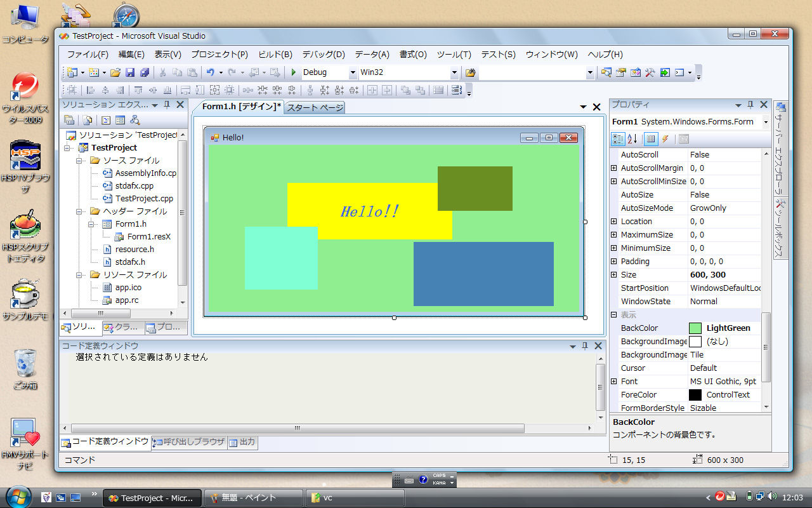Click the Bring to Front layout icon
The height and width of the screenshot is (508, 812).
(x=405, y=90)
